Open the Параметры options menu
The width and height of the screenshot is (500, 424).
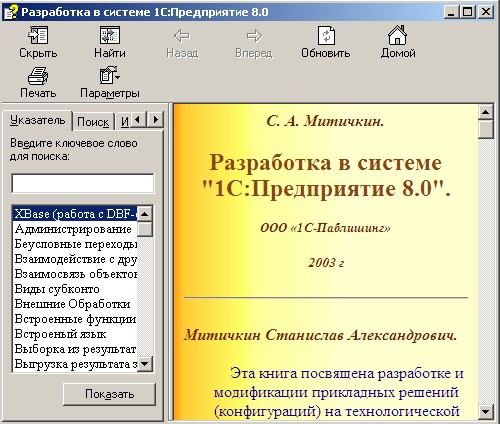point(110,82)
